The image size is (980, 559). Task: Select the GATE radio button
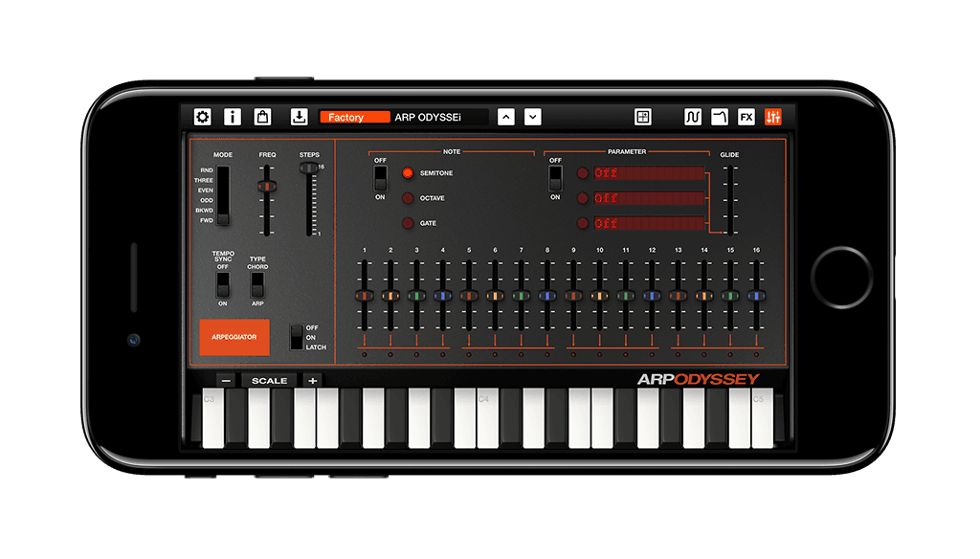click(x=406, y=223)
